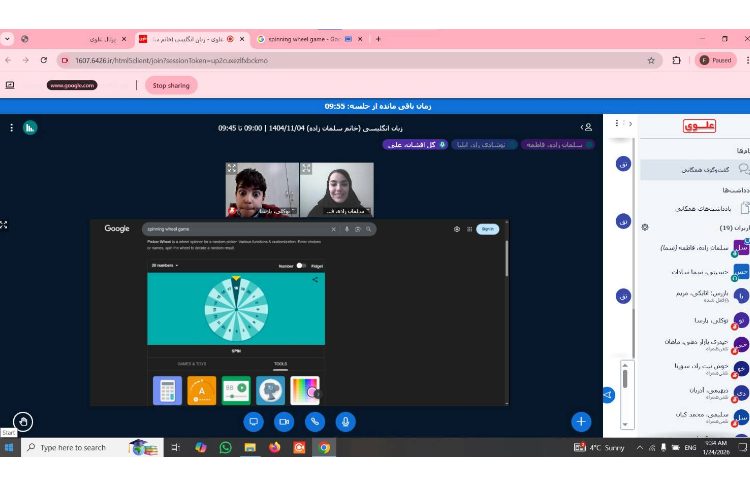750x480 pixels.
Task: Select the TOOLS tab below the wheel
Action: coord(280,364)
